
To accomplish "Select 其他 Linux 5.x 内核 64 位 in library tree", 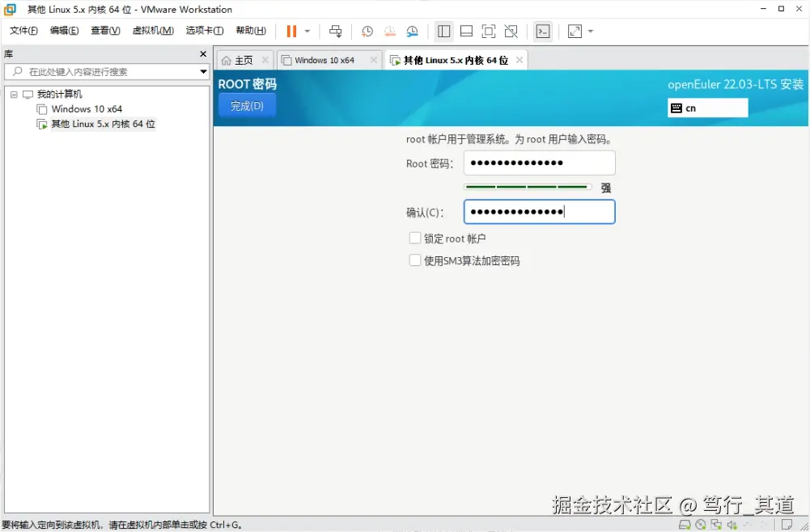I will (x=104, y=124).
